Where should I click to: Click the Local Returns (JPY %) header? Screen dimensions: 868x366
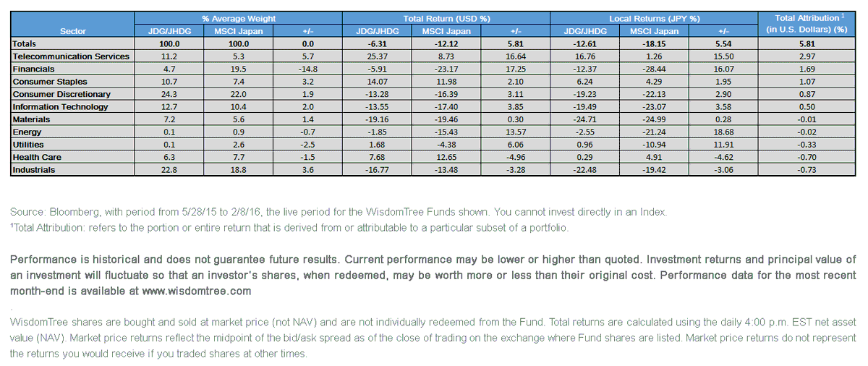[655, 18]
